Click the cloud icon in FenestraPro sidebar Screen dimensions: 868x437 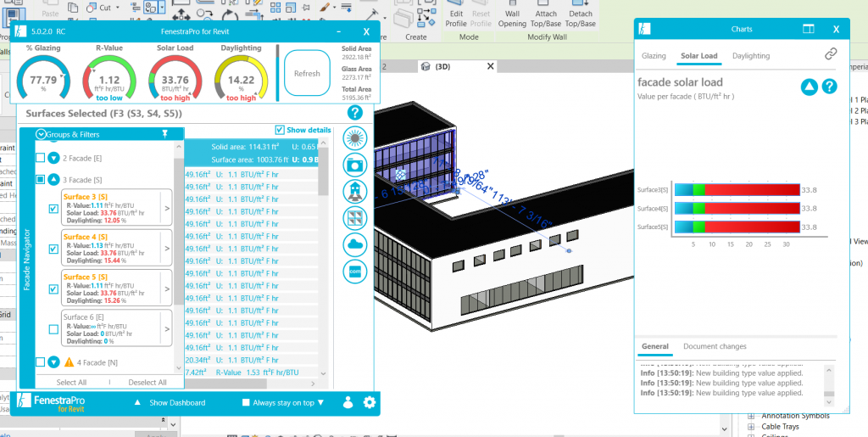point(355,244)
